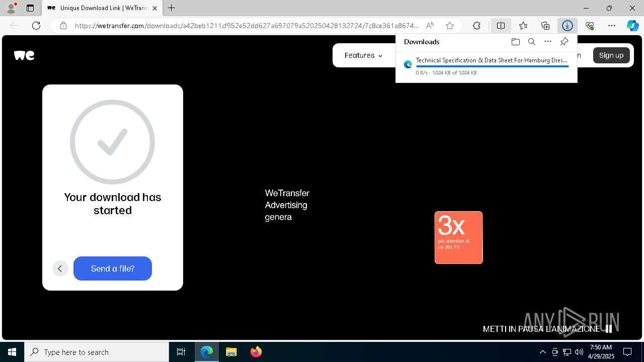
Task: Open Technical Specification downloaded file entry
Action: click(487, 66)
